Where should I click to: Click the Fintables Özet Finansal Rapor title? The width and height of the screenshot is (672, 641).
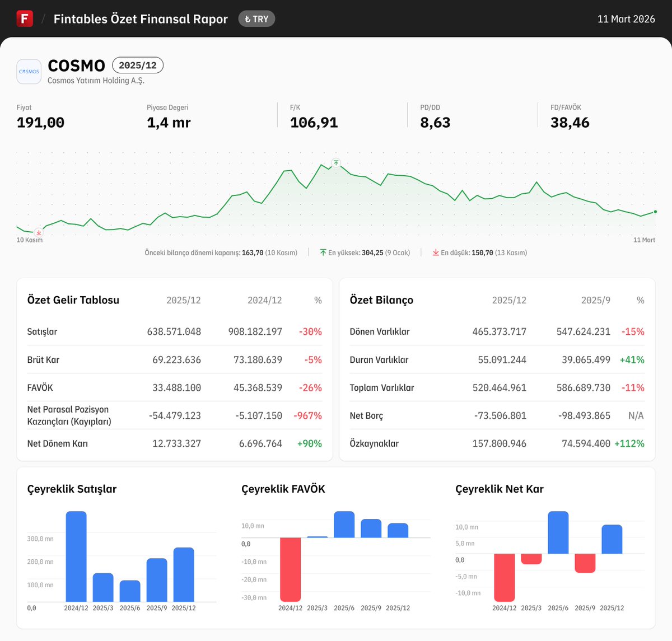[141, 19]
